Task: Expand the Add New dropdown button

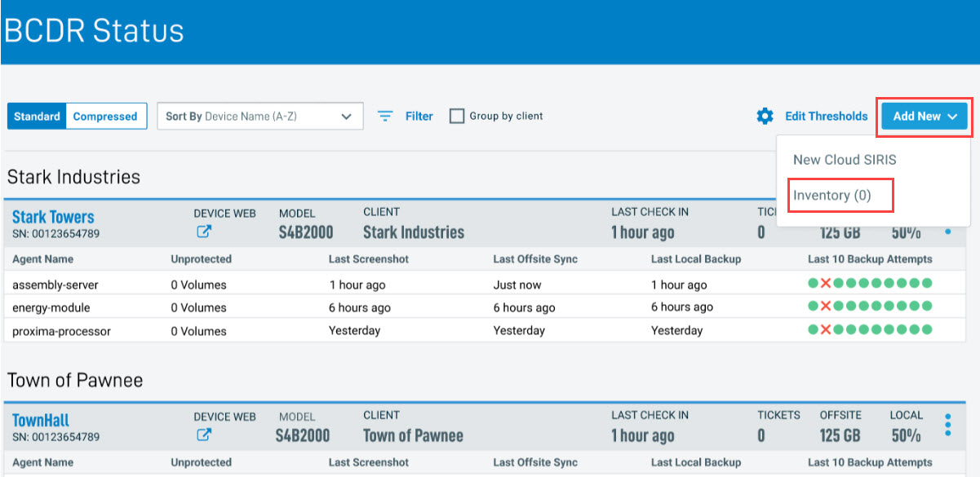Action: pos(925,116)
